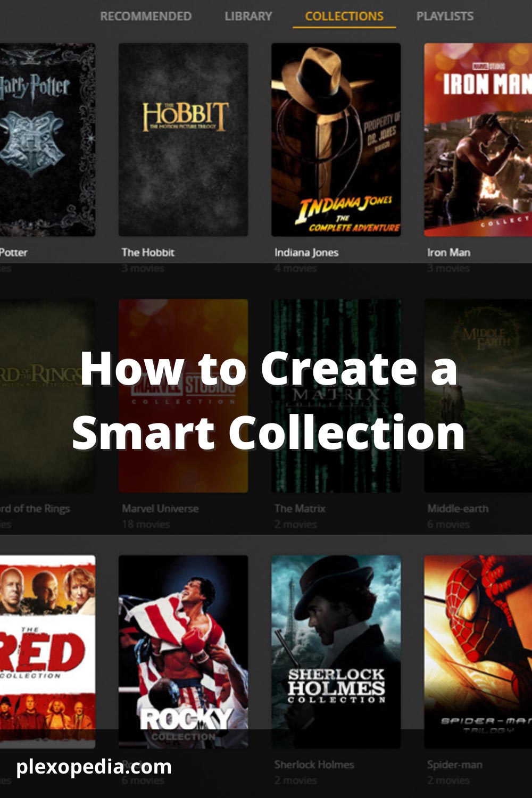
Task: View the Indiana Jones complete adventure collection
Action: click(x=336, y=138)
